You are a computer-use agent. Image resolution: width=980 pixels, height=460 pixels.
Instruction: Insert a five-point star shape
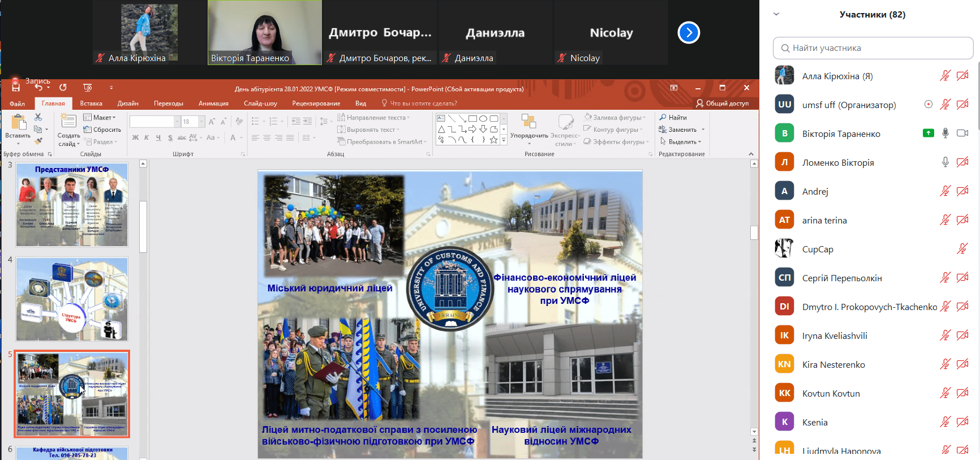[493, 140]
